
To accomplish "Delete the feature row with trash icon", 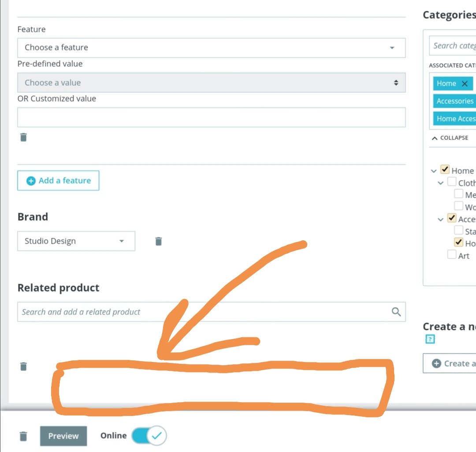I will 23,137.
